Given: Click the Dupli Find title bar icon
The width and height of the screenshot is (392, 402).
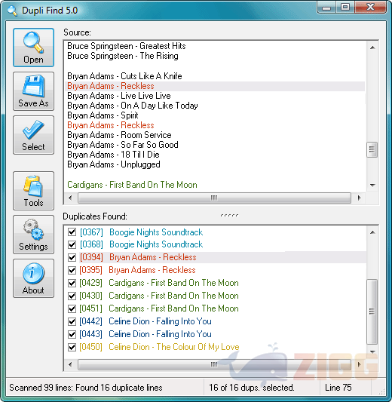Looking at the screenshot, I should 12,10.
